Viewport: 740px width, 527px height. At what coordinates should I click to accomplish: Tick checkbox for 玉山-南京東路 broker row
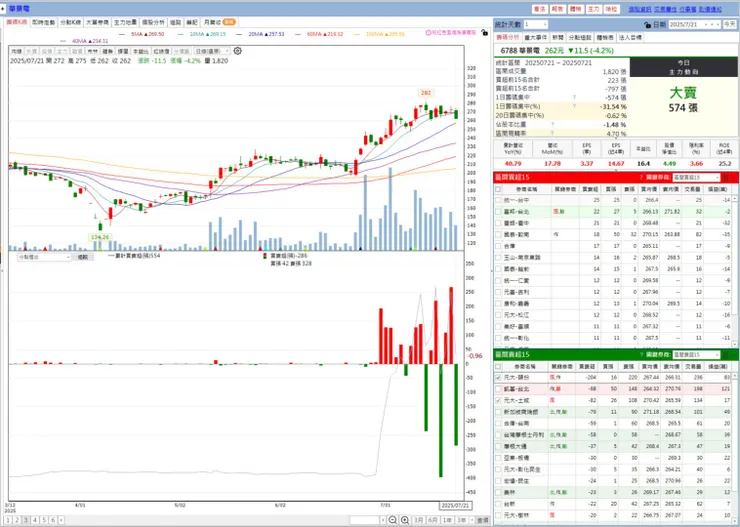[x=498, y=258]
